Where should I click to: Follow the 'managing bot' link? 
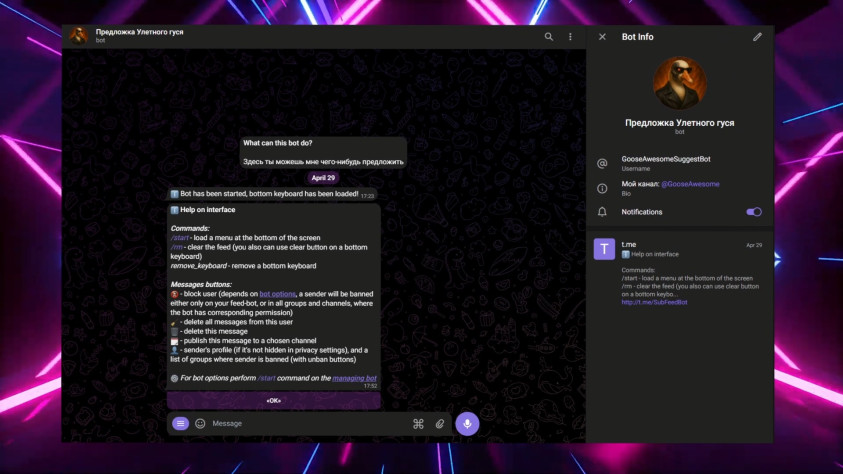pyautogui.click(x=354, y=378)
